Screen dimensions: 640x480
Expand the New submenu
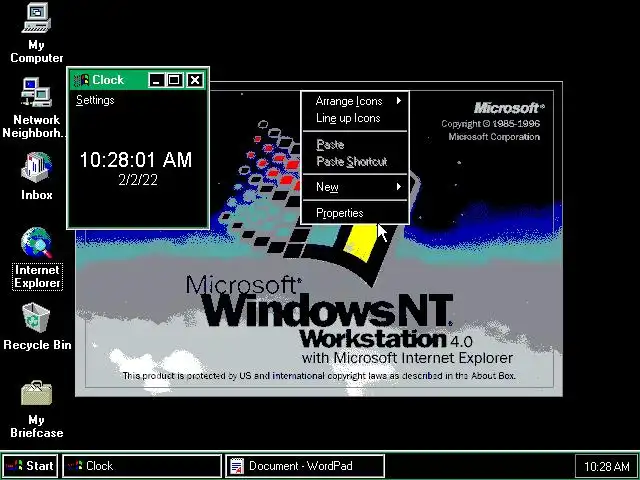coord(355,187)
